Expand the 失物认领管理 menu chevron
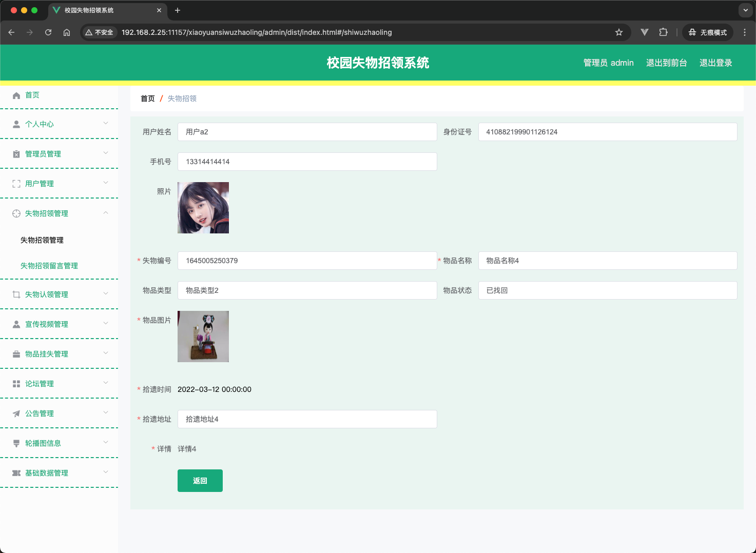Image resolution: width=756 pixels, height=553 pixels. (106, 293)
